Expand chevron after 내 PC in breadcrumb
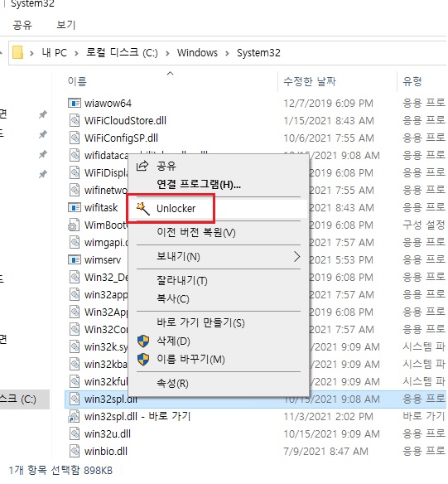The image size is (448, 484). (76, 53)
